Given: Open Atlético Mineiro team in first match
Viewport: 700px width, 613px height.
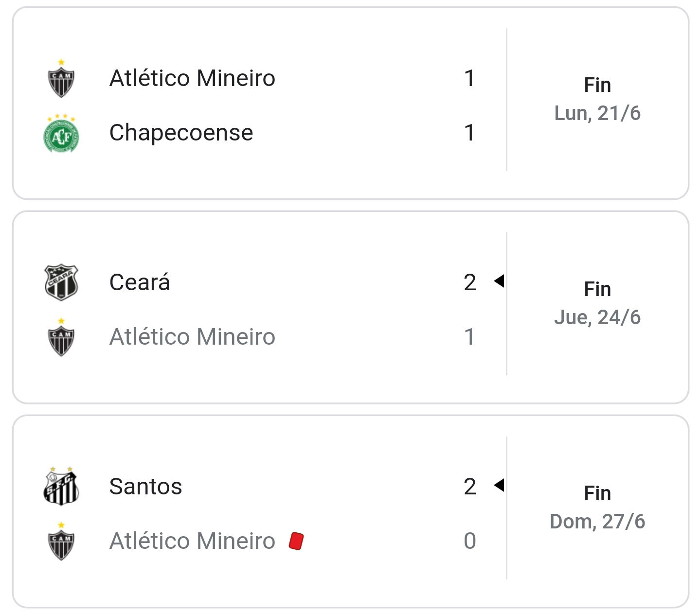Looking at the screenshot, I should pyautogui.click(x=192, y=78).
